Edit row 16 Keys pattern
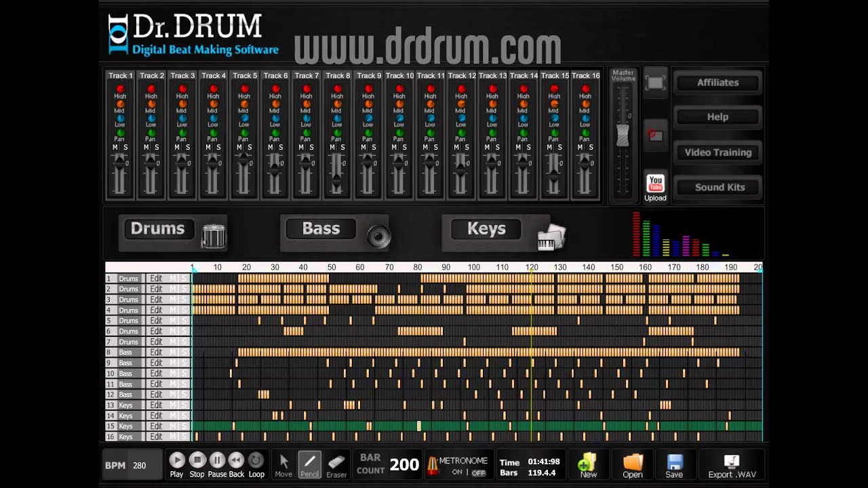 156,437
